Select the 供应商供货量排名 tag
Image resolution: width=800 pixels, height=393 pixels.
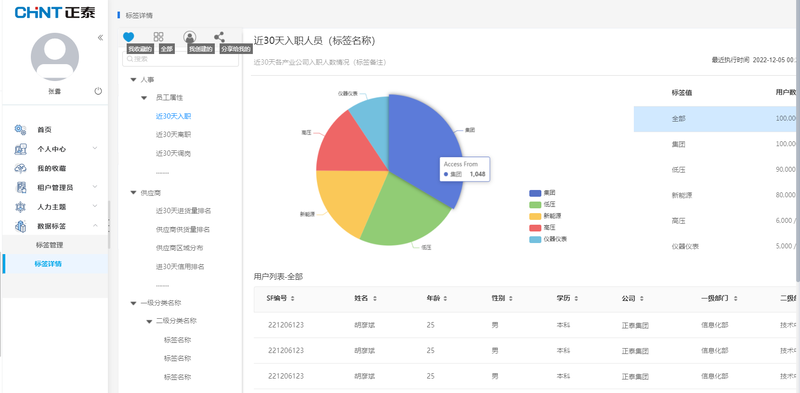click(x=183, y=229)
